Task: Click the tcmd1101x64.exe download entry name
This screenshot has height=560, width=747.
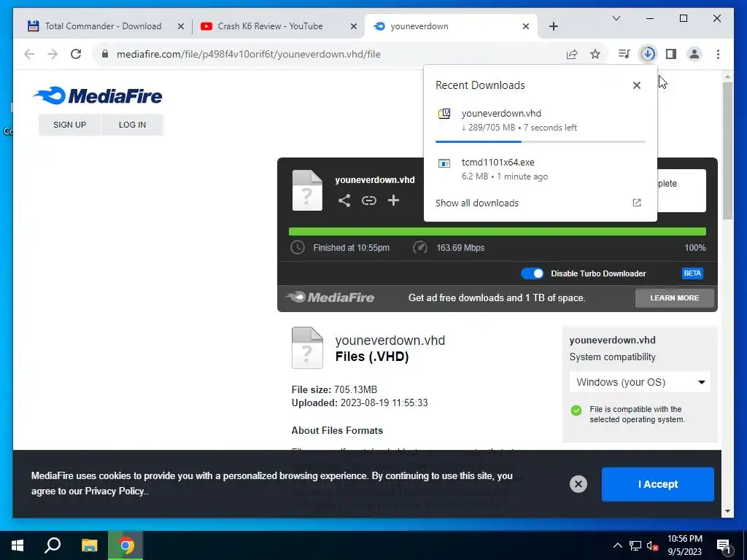Action: click(x=498, y=163)
